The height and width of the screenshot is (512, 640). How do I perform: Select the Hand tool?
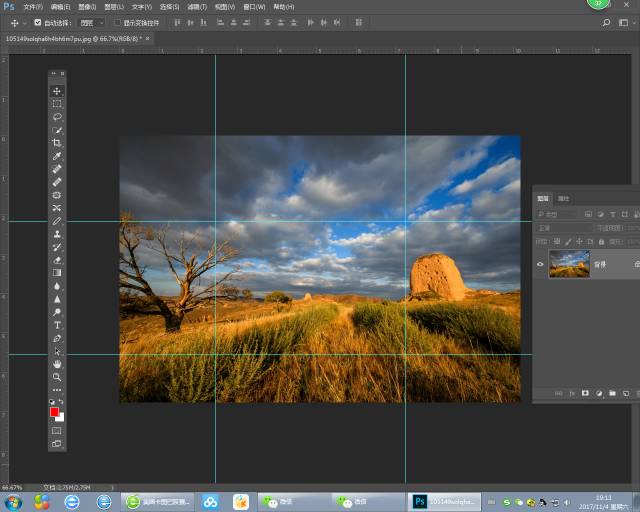[x=57, y=364]
